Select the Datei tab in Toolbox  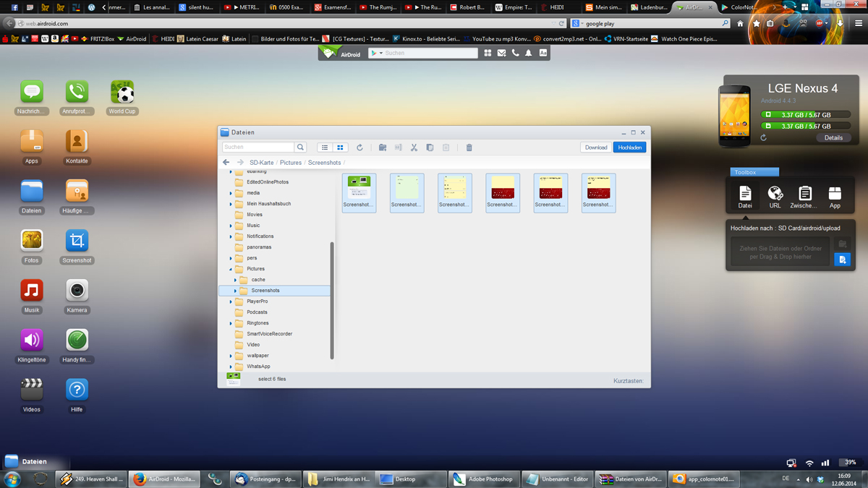(x=745, y=196)
